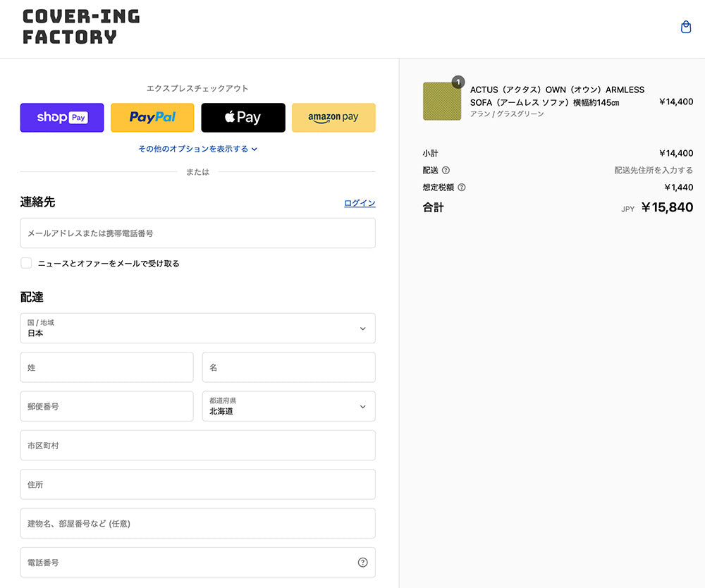Select the 郵便番号 postal code field
705x588 pixels.
point(106,407)
